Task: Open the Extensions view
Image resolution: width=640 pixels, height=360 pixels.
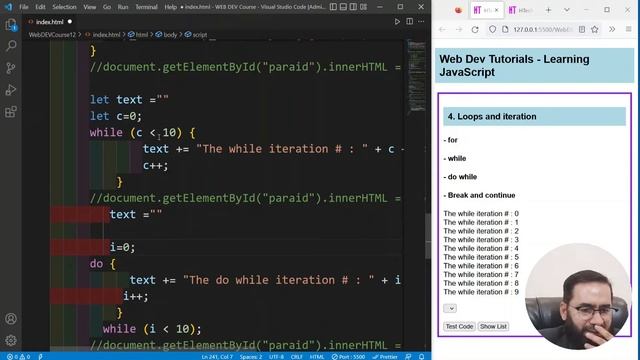Action: pos(11,112)
